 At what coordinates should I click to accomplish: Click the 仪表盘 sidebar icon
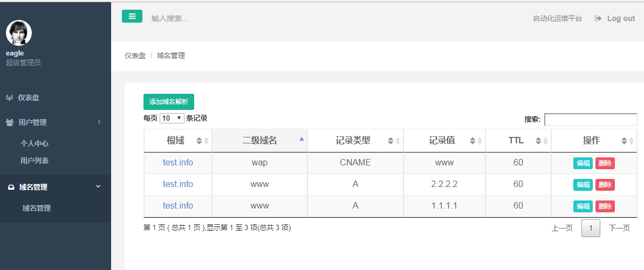pos(10,98)
